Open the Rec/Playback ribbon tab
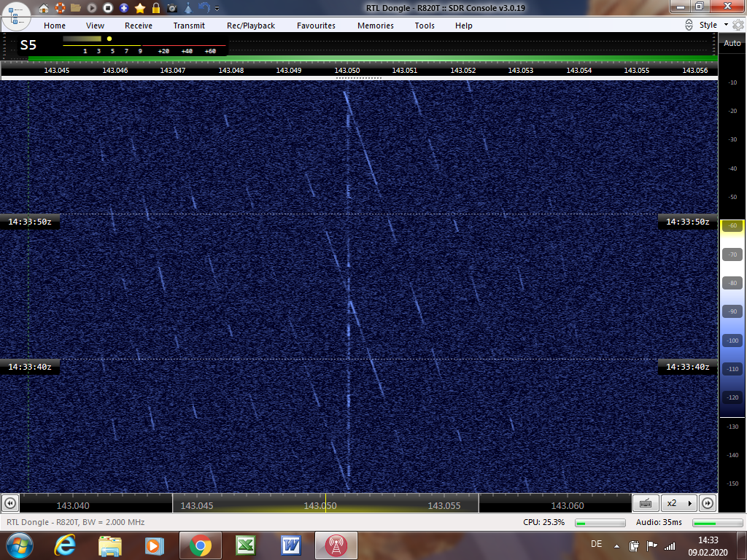 pos(251,26)
